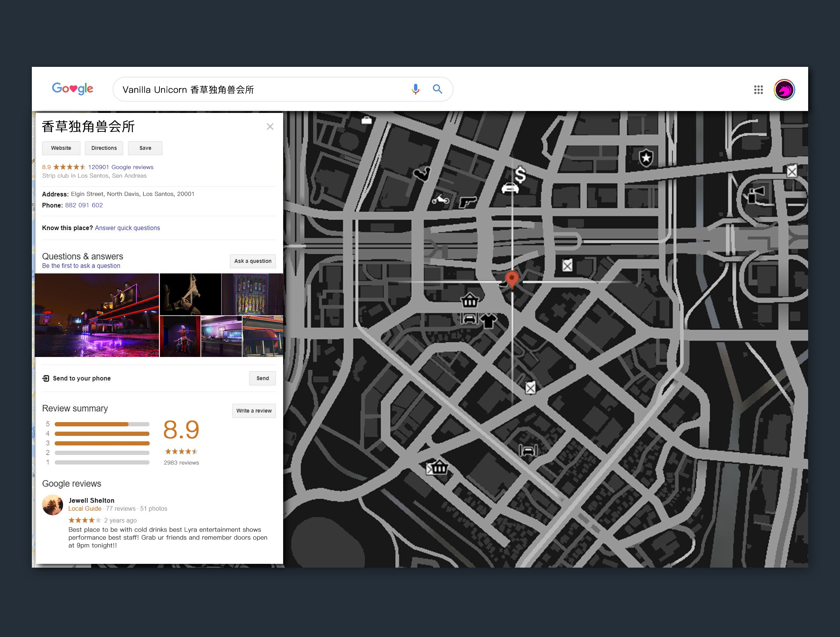Click the Google heart logo

point(73,89)
